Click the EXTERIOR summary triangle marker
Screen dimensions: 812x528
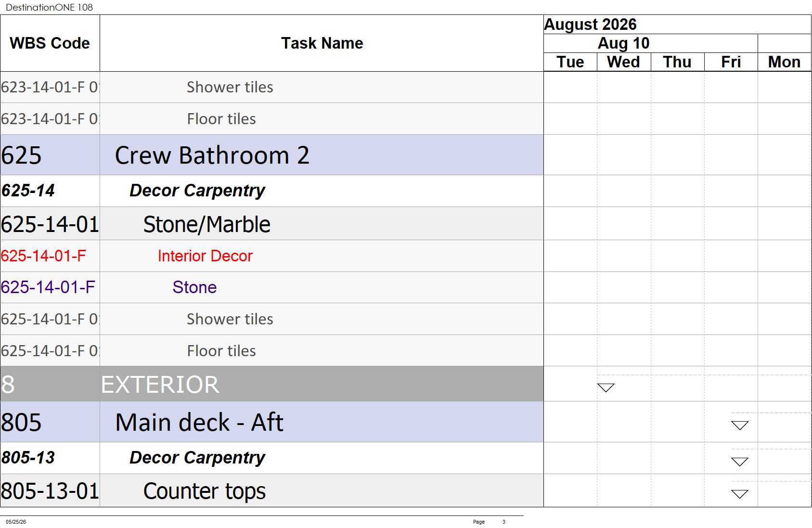click(x=606, y=387)
